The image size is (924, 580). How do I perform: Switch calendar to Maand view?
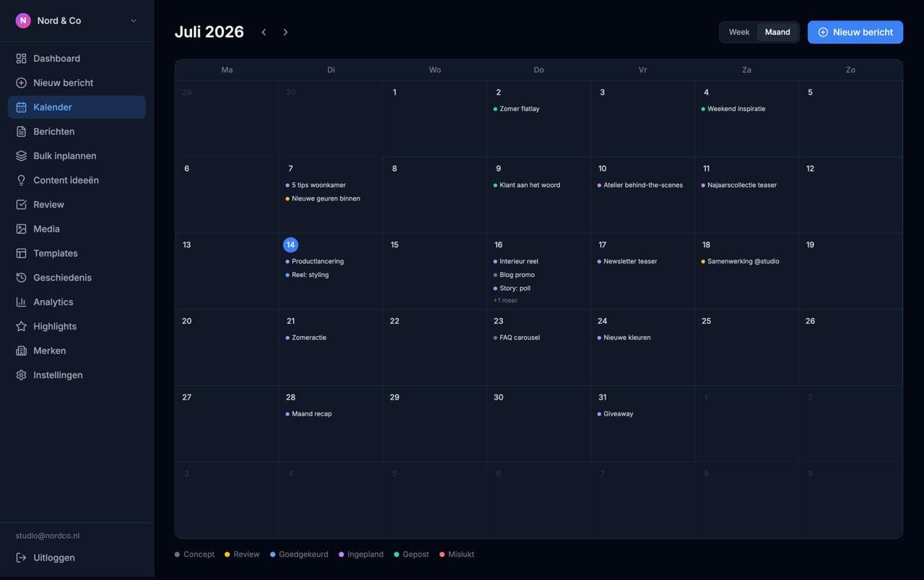pyautogui.click(x=777, y=32)
